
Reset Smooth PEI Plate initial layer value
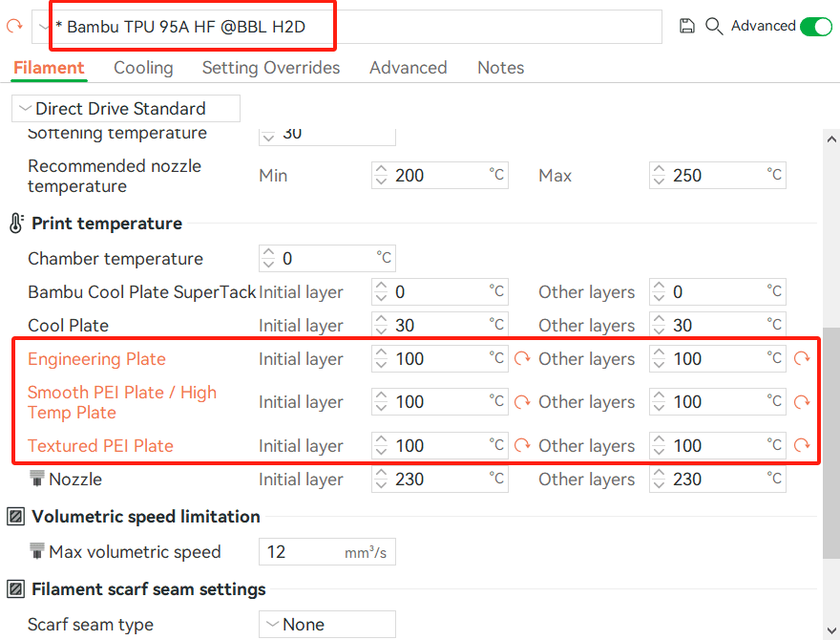[x=522, y=401]
